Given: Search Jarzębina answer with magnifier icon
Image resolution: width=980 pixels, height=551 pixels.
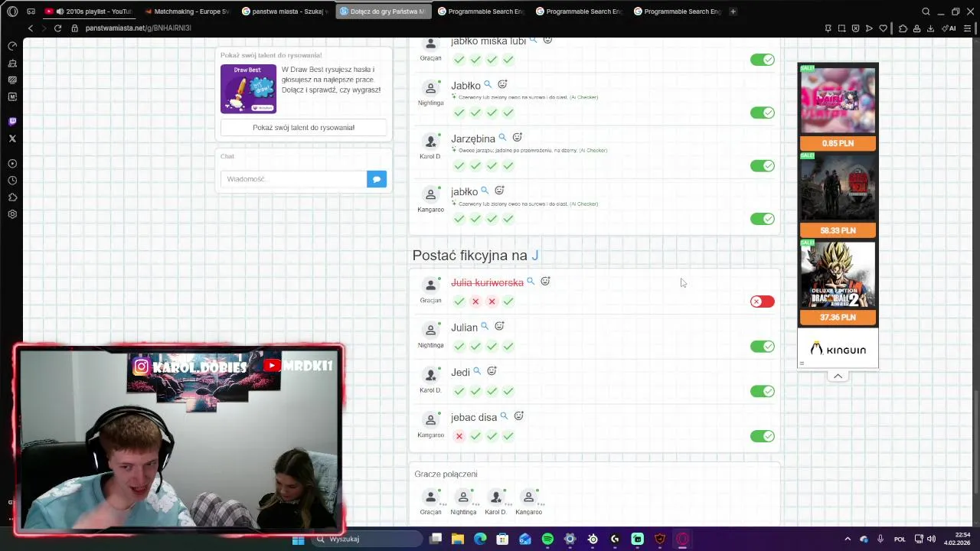Looking at the screenshot, I should coord(502,138).
